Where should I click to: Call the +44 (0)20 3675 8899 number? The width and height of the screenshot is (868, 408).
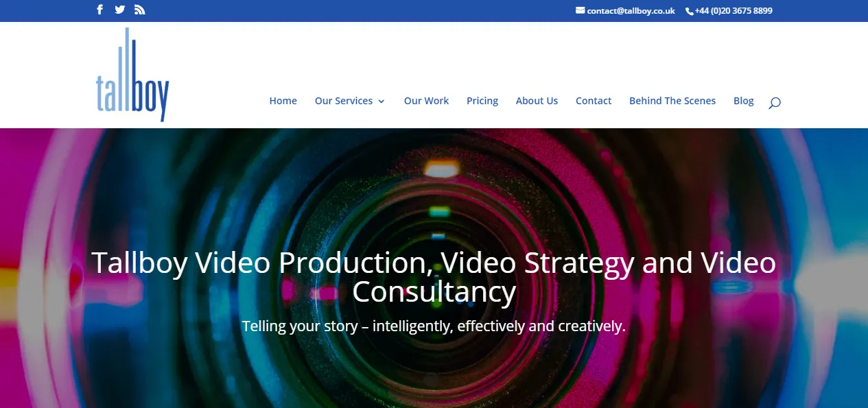734,11
